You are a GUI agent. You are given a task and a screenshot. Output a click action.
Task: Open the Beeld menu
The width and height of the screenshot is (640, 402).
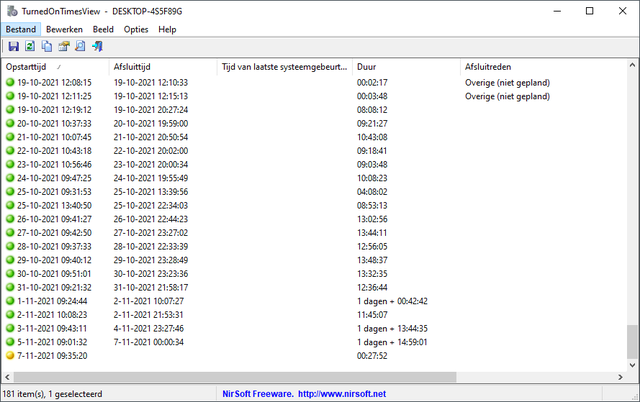click(x=103, y=29)
